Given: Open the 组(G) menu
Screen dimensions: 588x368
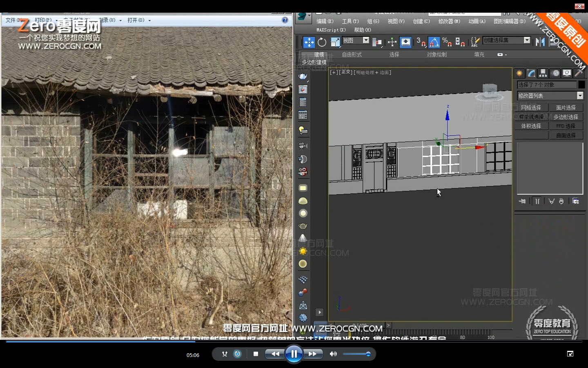Looking at the screenshot, I should [373, 21].
